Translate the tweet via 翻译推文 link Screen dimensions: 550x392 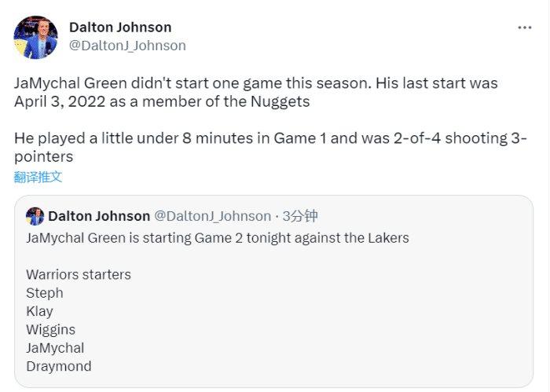click(38, 177)
